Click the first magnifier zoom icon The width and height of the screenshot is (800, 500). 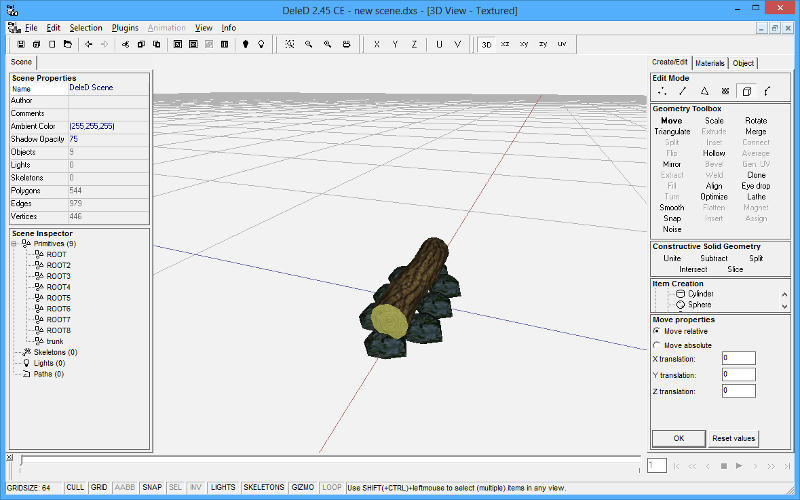(309, 44)
